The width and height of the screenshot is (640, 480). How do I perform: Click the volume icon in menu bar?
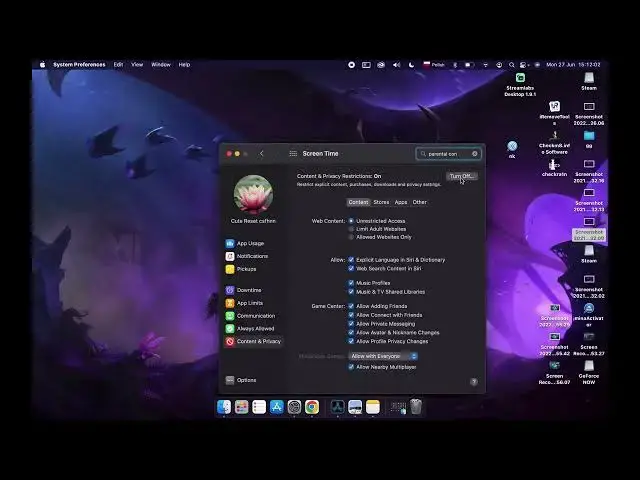click(396, 64)
